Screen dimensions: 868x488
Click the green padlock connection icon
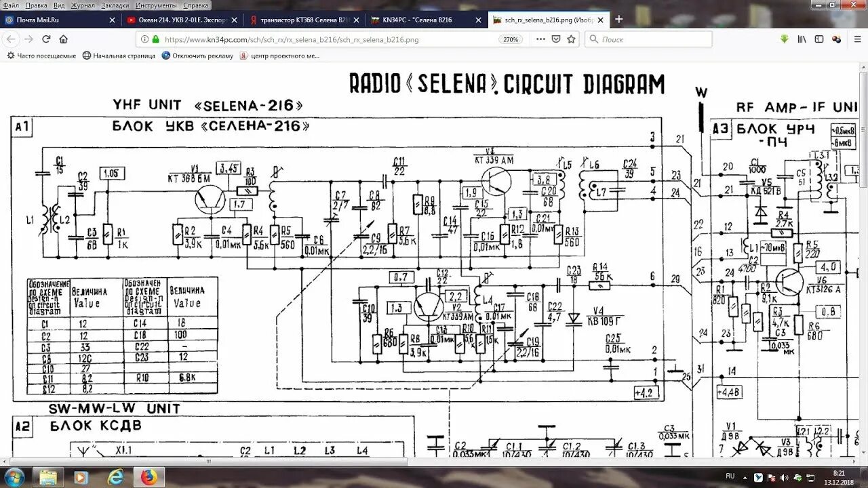(x=155, y=39)
